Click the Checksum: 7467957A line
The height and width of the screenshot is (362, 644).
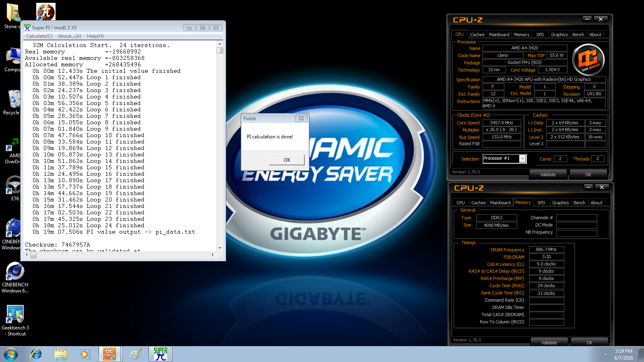58,245
